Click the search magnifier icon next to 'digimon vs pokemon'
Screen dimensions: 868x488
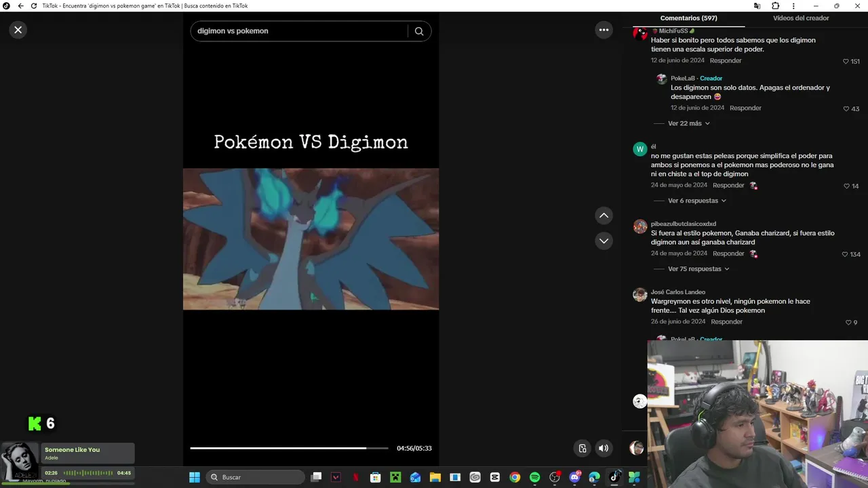(419, 31)
